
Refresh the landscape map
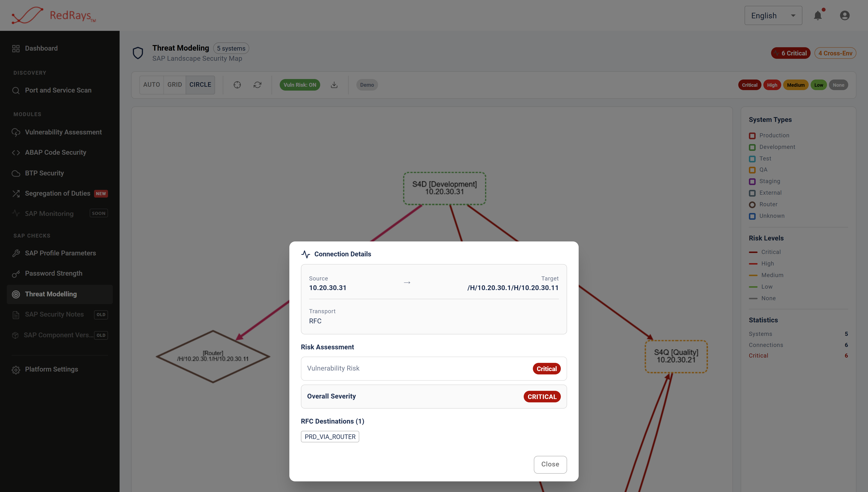pos(258,85)
